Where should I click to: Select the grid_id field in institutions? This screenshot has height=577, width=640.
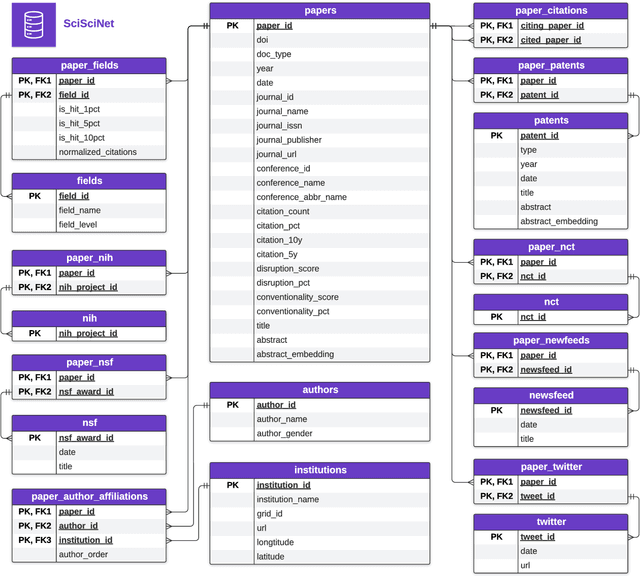[272, 513]
